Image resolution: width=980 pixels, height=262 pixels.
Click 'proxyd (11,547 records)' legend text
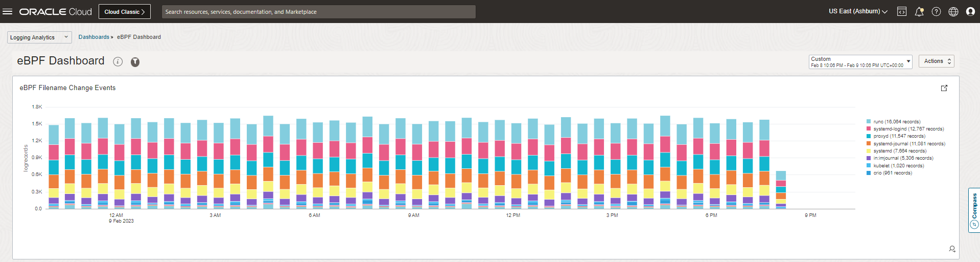899,136
